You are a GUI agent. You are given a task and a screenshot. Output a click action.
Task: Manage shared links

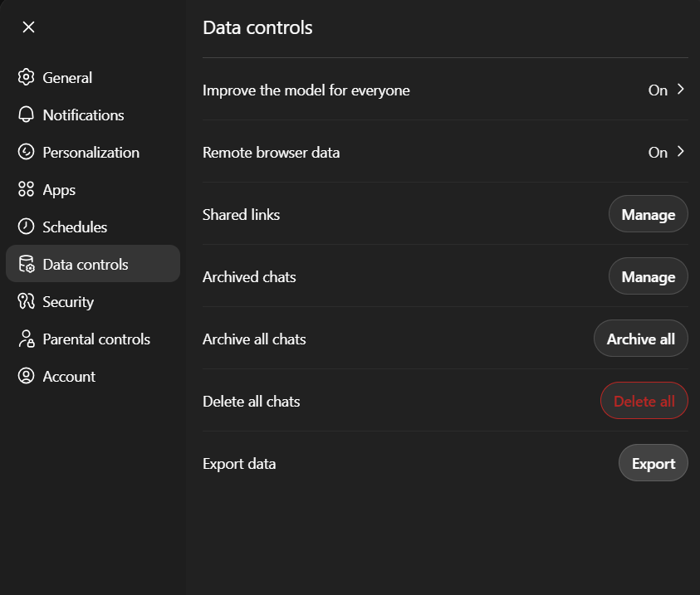pos(648,215)
